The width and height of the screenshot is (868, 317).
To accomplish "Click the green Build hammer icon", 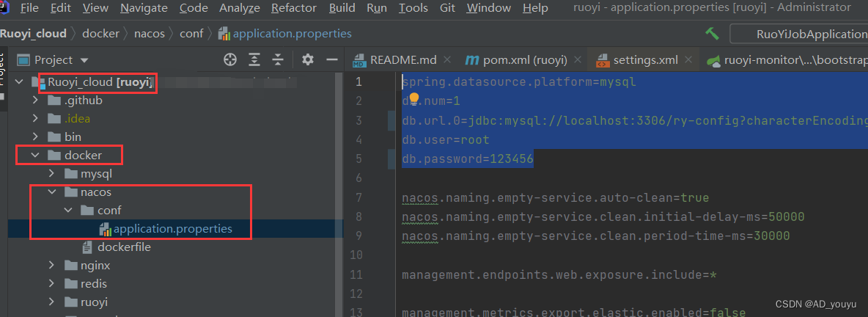I will point(712,34).
